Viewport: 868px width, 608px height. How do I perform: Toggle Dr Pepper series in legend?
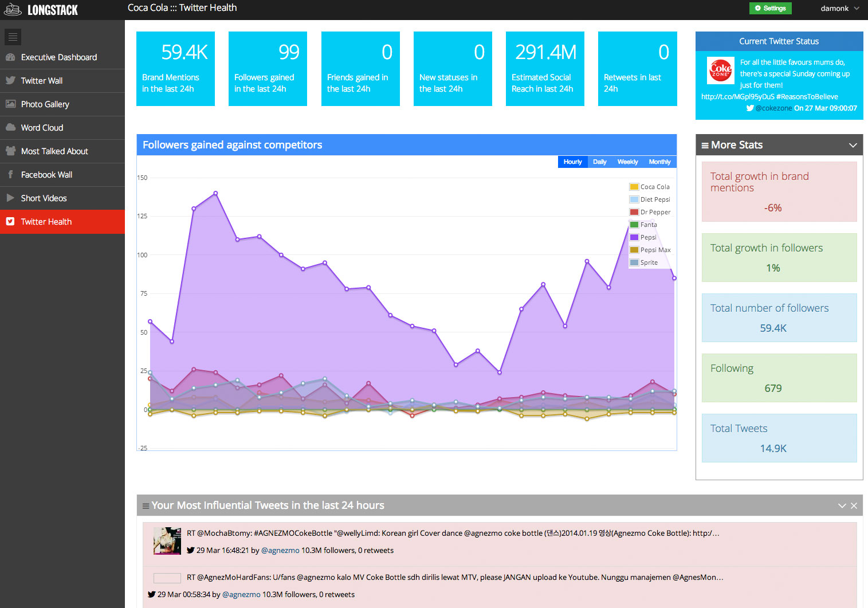pyautogui.click(x=650, y=212)
